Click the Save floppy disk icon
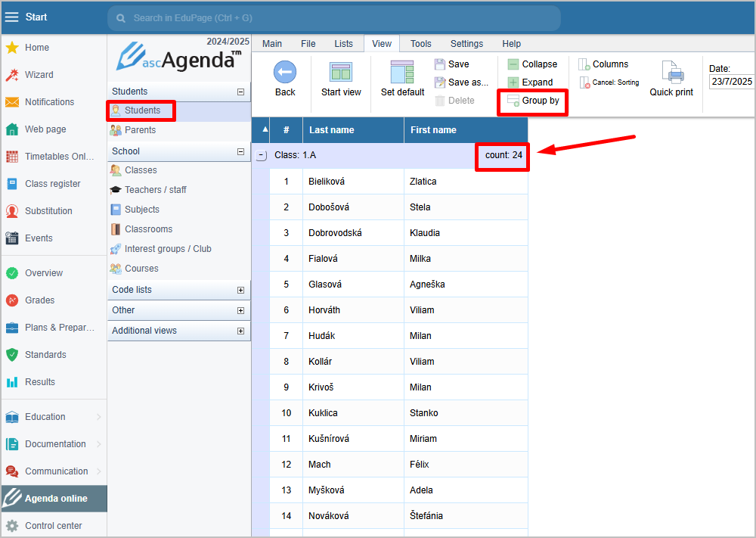Viewport: 756px width, 538px height. 440,64
